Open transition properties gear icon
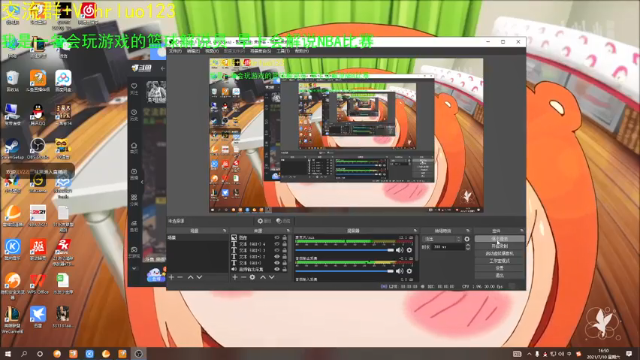Image resolution: width=640 pixels, height=360 pixels. (x=467, y=239)
